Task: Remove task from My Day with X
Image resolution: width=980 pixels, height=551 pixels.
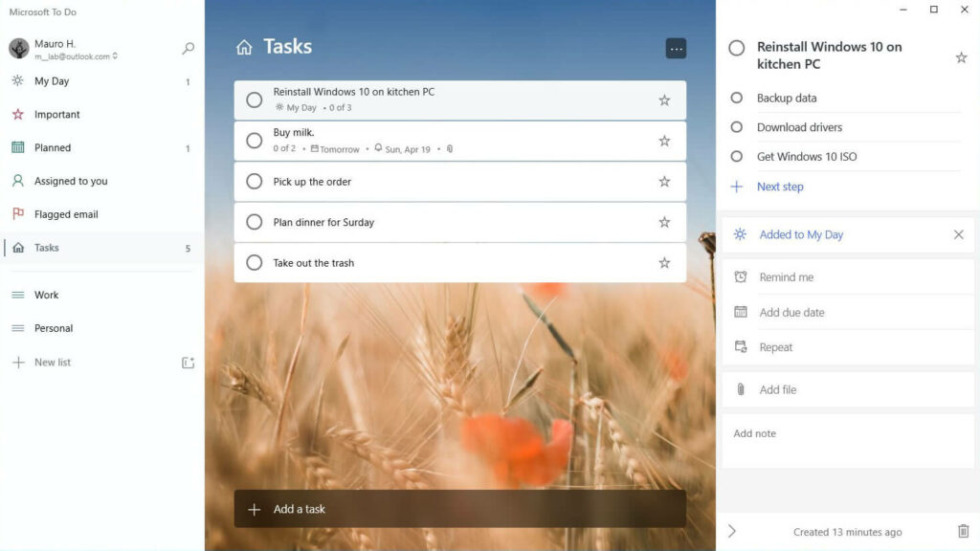Action: [x=958, y=234]
